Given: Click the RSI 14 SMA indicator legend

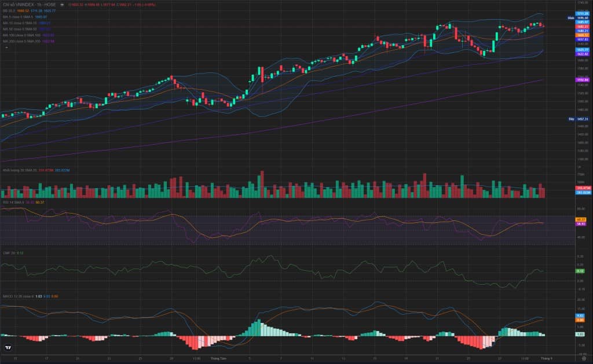Looking at the screenshot, I should click(23, 203).
